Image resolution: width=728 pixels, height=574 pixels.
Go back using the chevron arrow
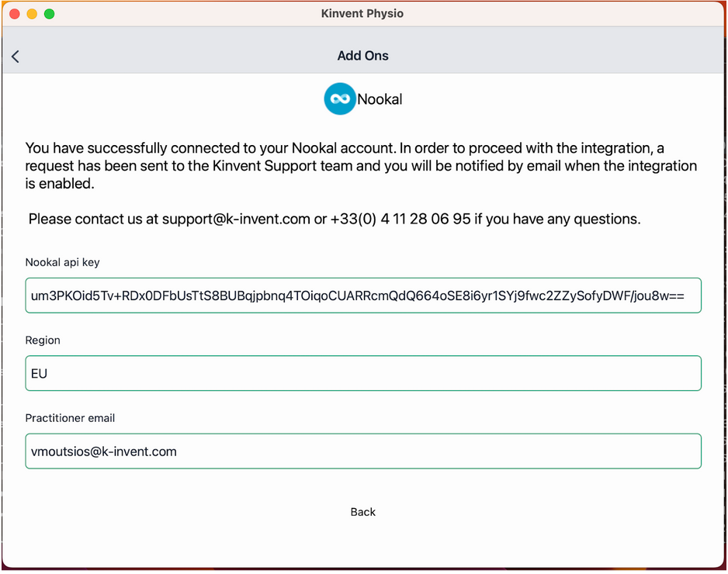coord(16,57)
